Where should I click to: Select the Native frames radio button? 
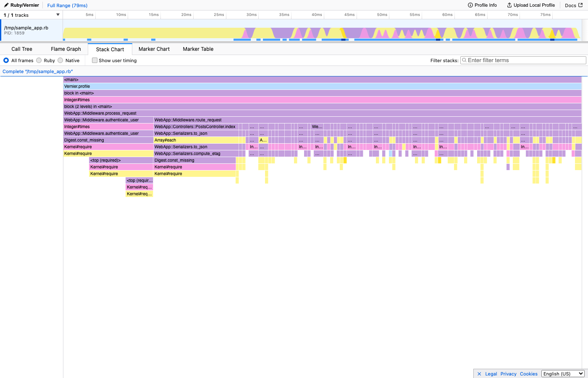(x=60, y=60)
